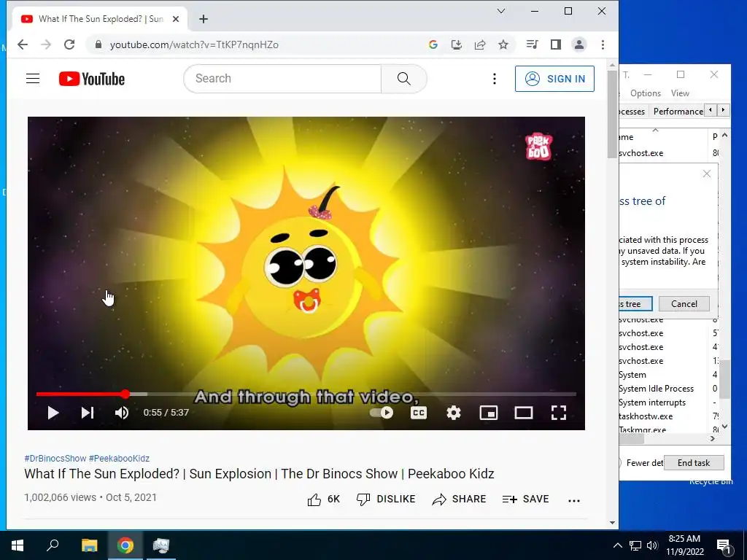
Task: Switch to miniplayer mode
Action: [x=489, y=413]
